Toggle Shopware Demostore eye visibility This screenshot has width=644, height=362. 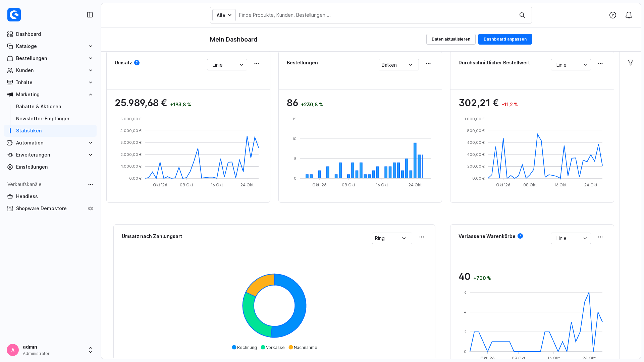pos(91,208)
